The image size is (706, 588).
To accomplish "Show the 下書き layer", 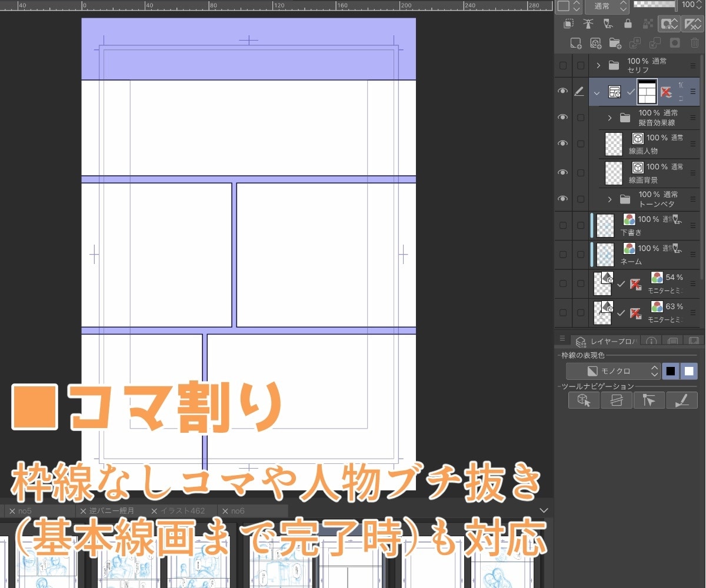I will (x=563, y=225).
